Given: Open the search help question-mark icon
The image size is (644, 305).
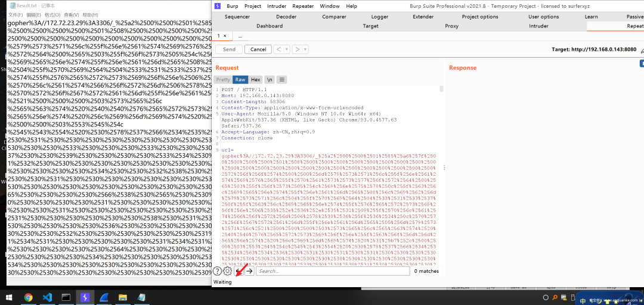Looking at the screenshot, I should coord(217,271).
